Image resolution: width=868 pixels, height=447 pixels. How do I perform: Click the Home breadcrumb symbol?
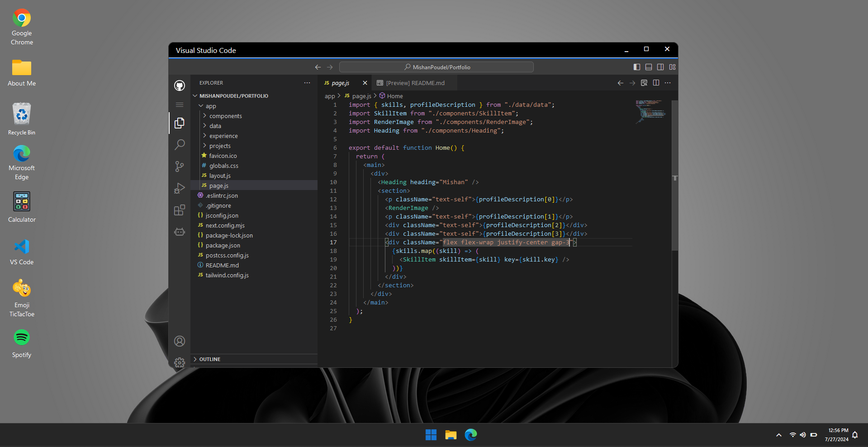click(x=391, y=96)
